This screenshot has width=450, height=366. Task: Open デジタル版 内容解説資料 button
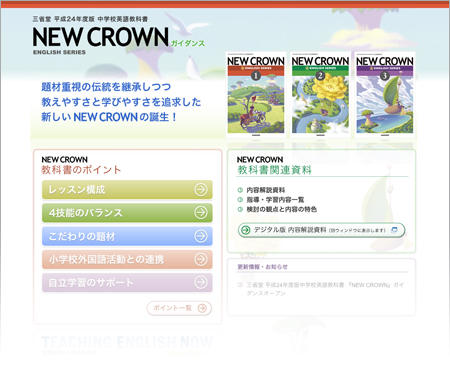pyautogui.click(x=322, y=230)
